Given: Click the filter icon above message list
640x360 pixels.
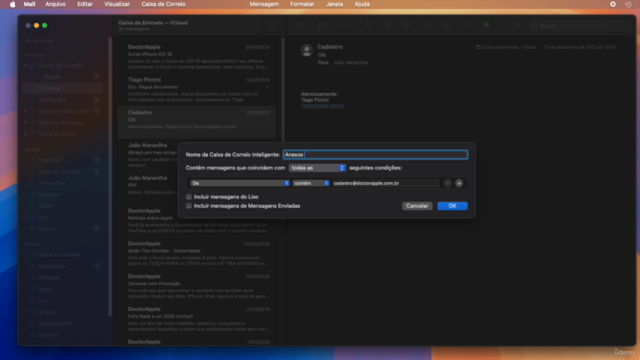Looking at the screenshot, I should [272, 25].
